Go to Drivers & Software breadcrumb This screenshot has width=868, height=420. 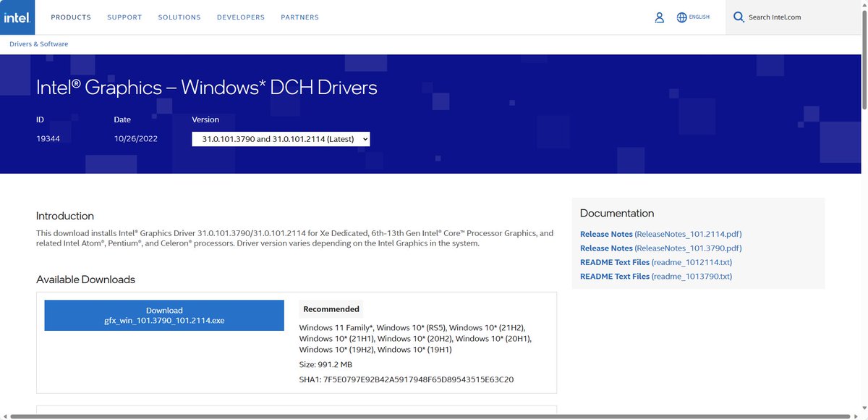(39, 44)
